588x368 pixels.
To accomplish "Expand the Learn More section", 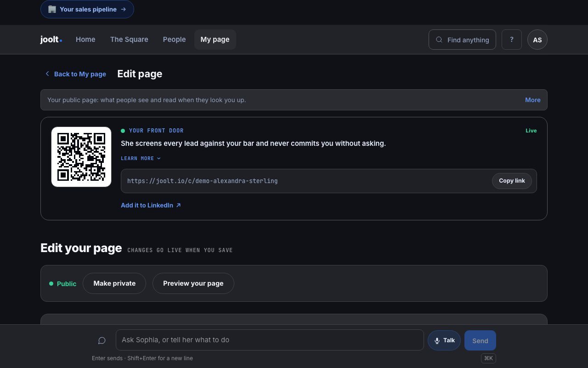I will 141,158.
